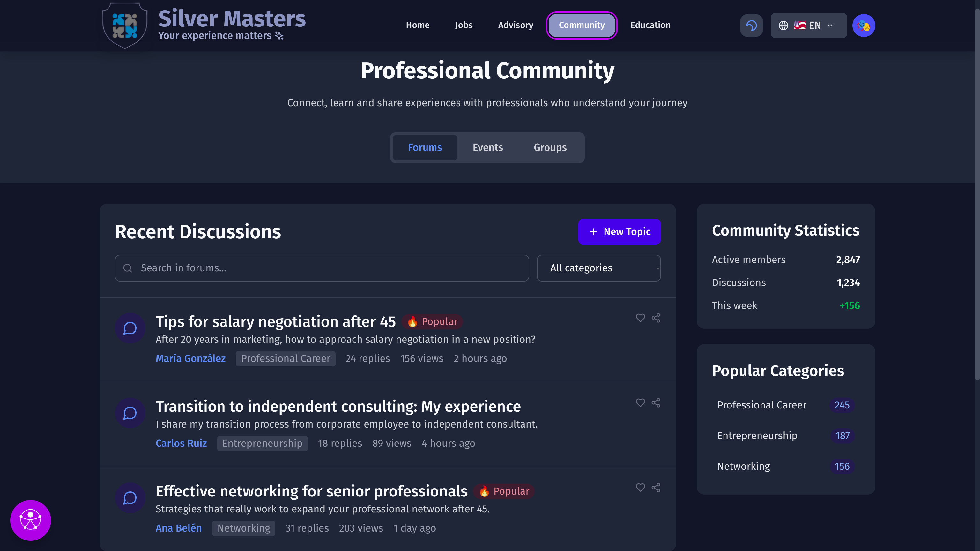Screen dimensions: 980x551
Task: Open the accessibility widget button
Action: (x=30, y=520)
